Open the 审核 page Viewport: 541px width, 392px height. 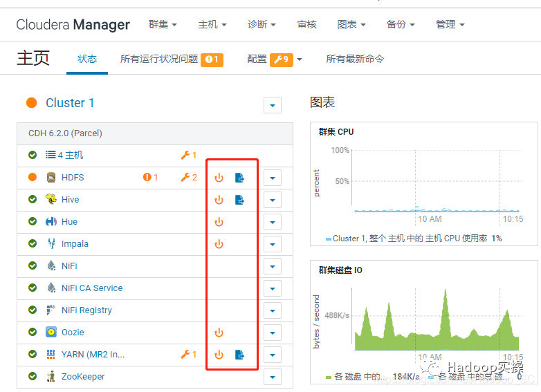[x=306, y=24]
